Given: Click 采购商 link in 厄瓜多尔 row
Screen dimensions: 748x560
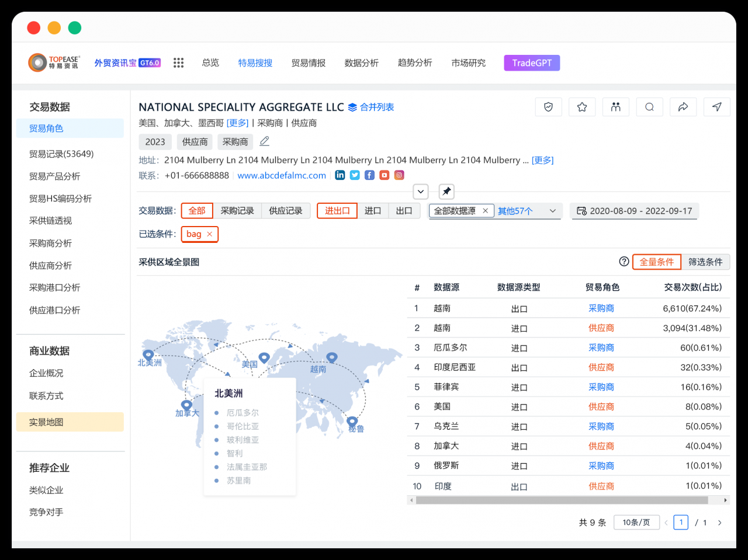Looking at the screenshot, I should [601, 347].
